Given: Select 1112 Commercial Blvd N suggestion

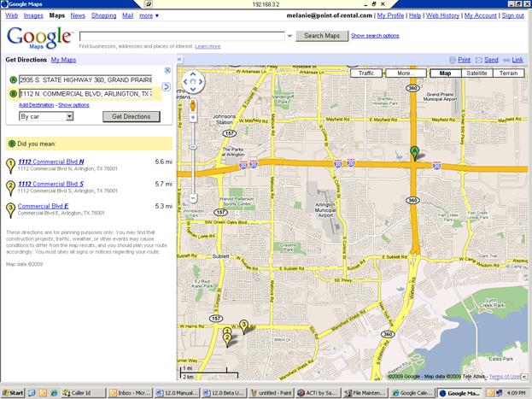Looking at the screenshot, I should coord(51,161).
